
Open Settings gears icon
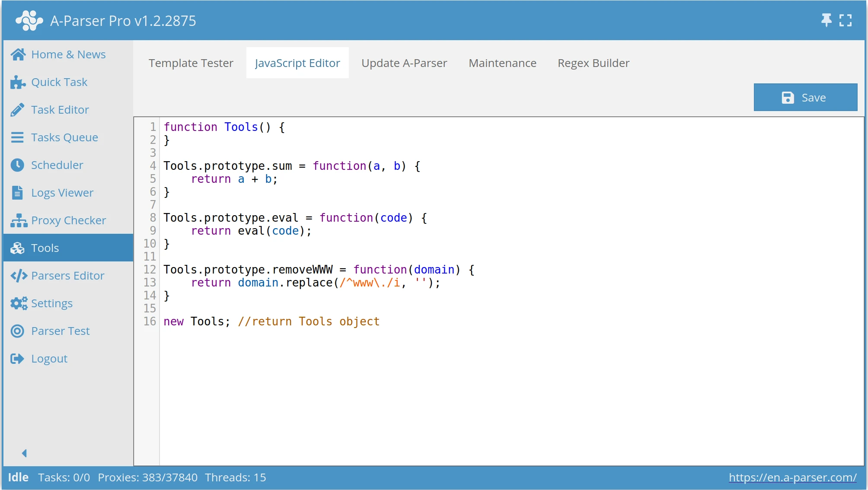click(19, 303)
